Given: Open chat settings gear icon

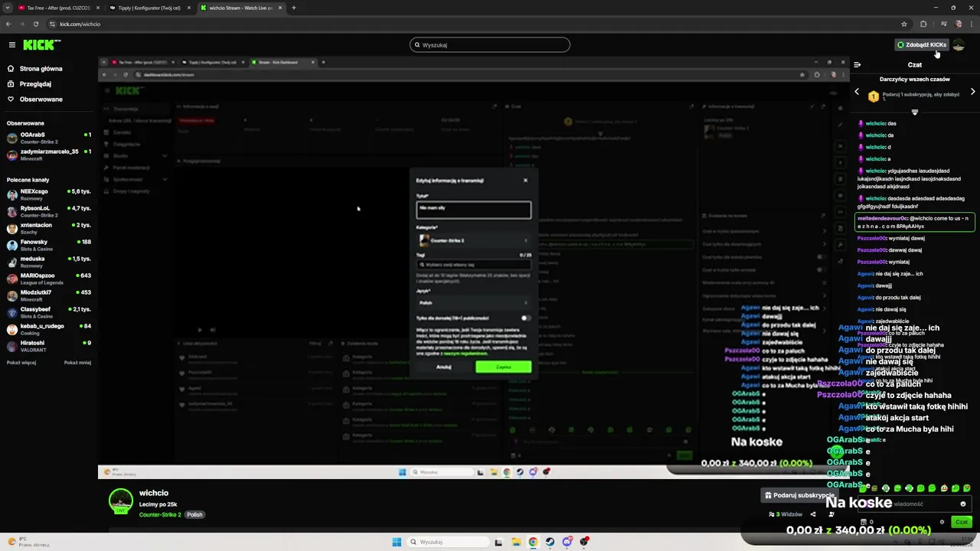Looking at the screenshot, I should [x=942, y=522].
